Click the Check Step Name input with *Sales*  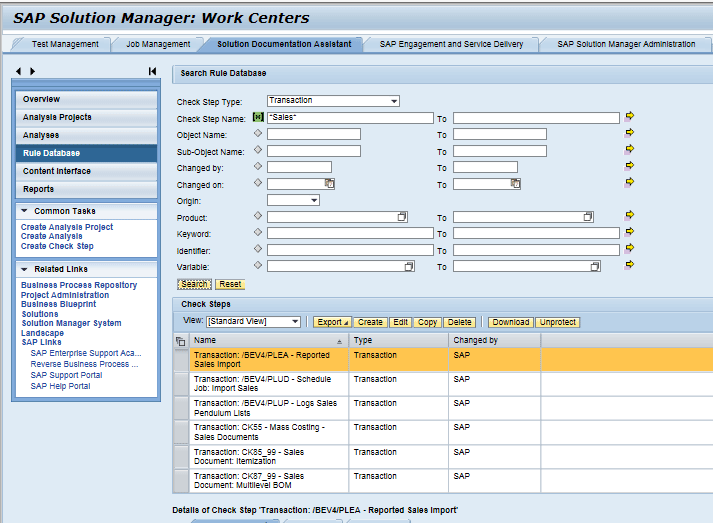coord(350,118)
